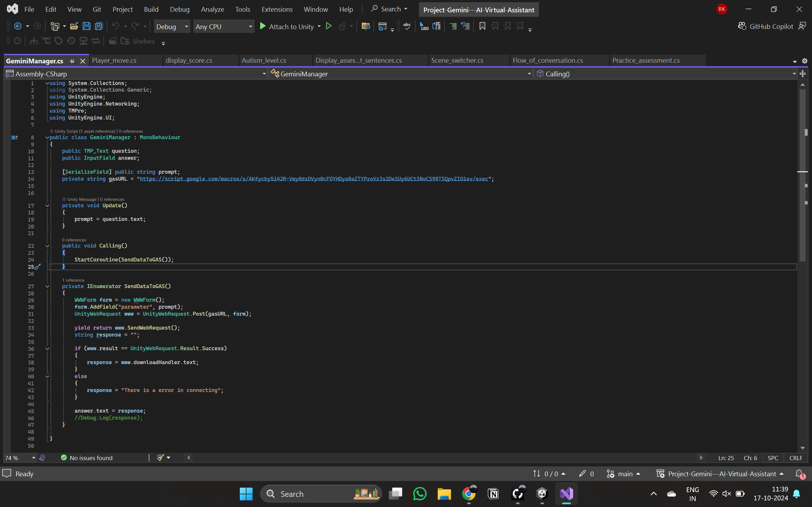The height and width of the screenshot is (507, 812).
Task: Open the script.google.com gasURL link
Action: (x=313, y=179)
